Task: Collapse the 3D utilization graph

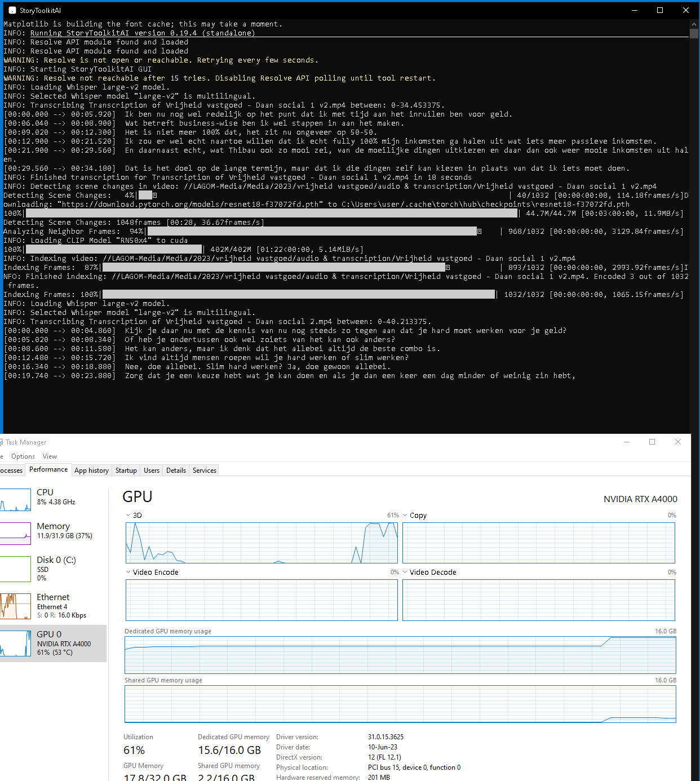Action: [128, 514]
